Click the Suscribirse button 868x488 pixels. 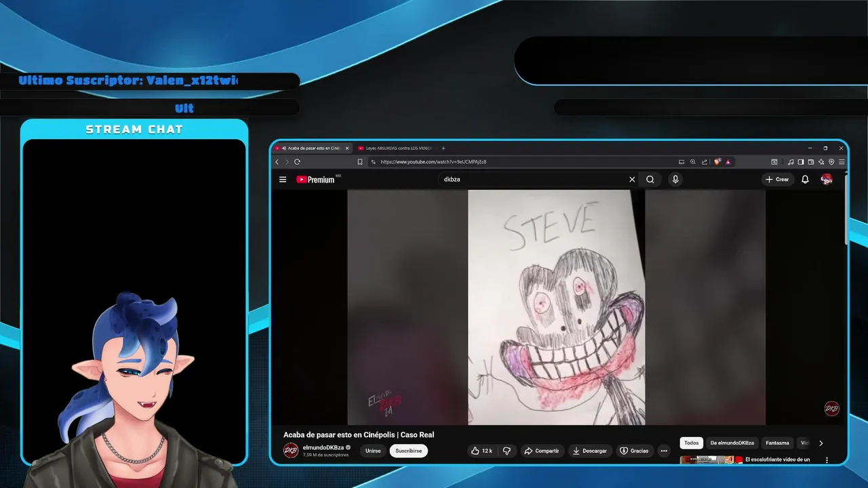pyautogui.click(x=408, y=451)
